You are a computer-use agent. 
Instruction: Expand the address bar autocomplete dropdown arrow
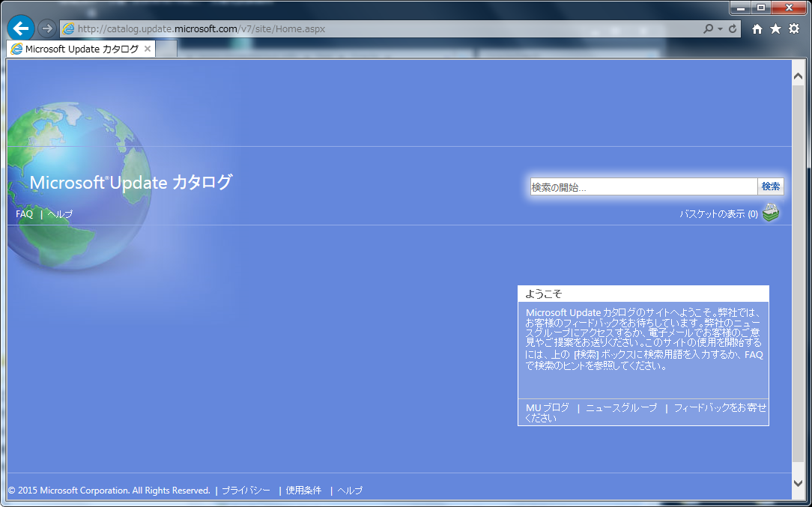[721, 28]
